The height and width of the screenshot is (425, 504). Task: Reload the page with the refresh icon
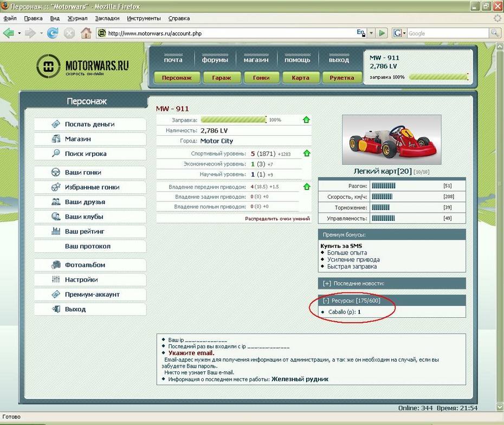tap(53, 33)
